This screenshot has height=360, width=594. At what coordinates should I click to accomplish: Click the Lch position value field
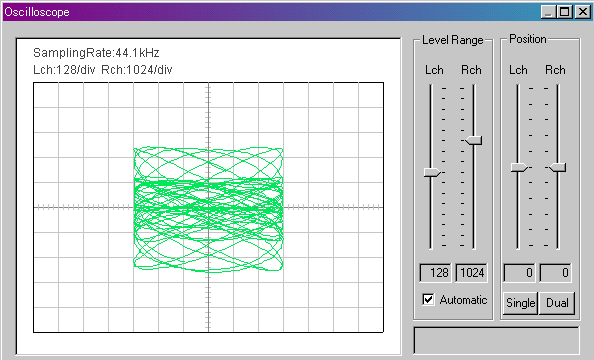[519, 273]
